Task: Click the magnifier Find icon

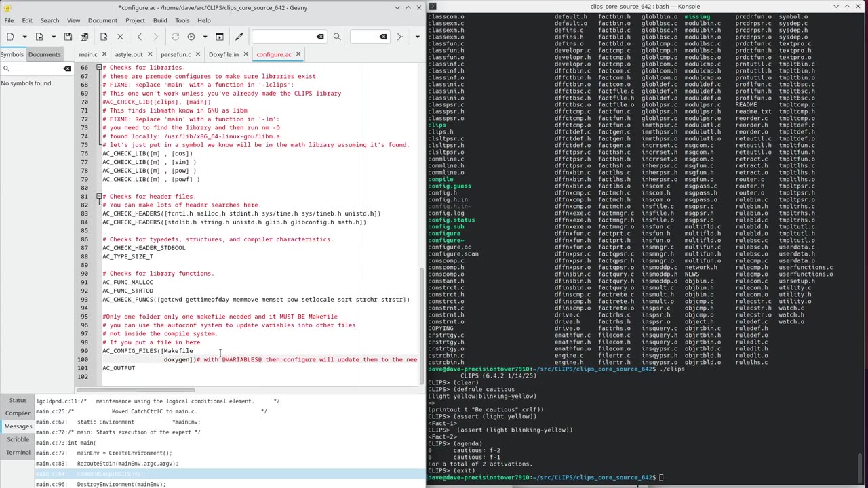Action: coord(337,37)
